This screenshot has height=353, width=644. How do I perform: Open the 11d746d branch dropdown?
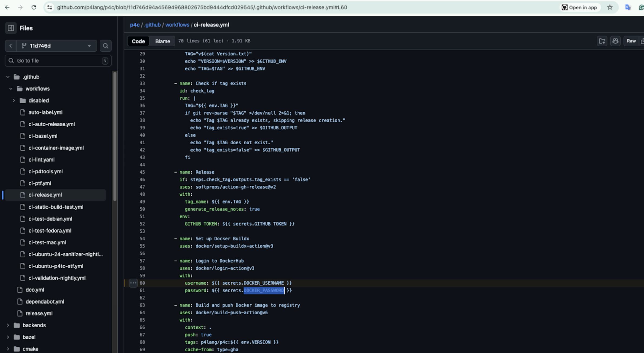57,46
